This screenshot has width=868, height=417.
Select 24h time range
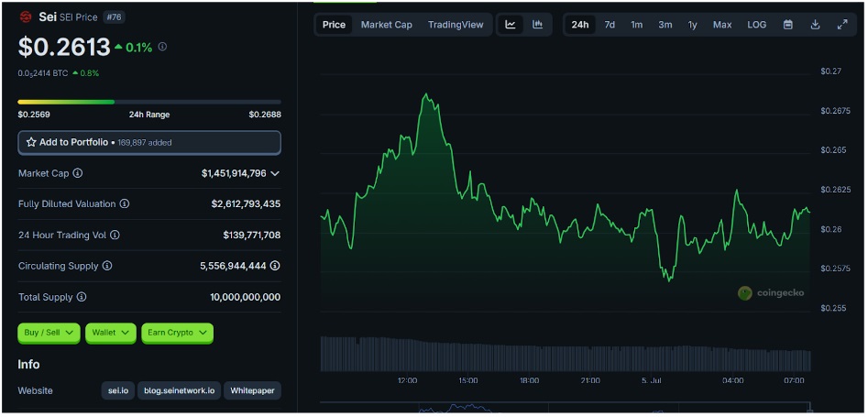point(580,25)
